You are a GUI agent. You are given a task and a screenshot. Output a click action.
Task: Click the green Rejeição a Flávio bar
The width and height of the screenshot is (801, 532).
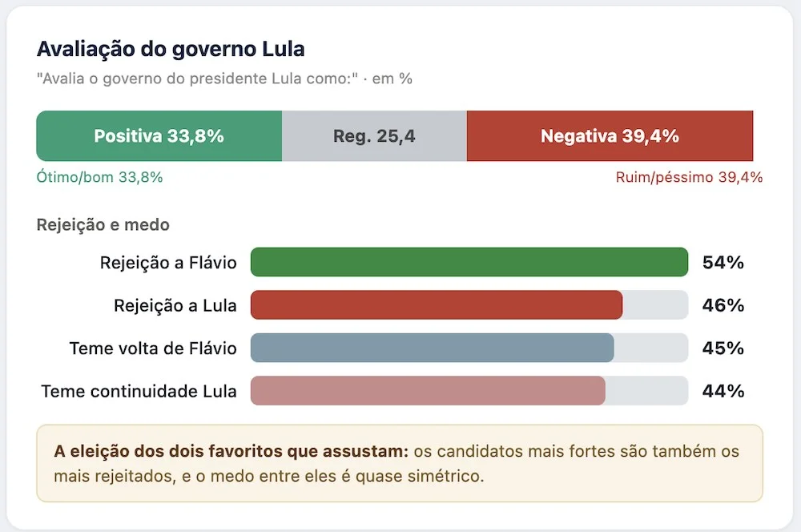pos(469,262)
